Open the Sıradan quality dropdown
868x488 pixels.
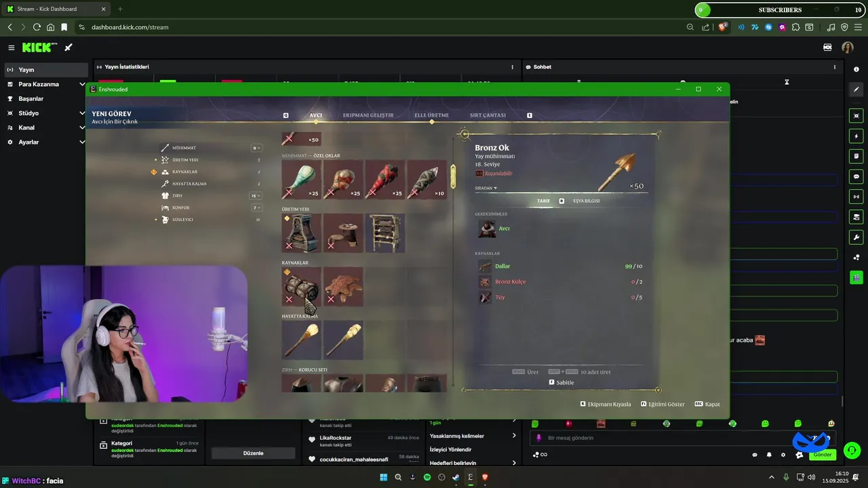click(486, 188)
